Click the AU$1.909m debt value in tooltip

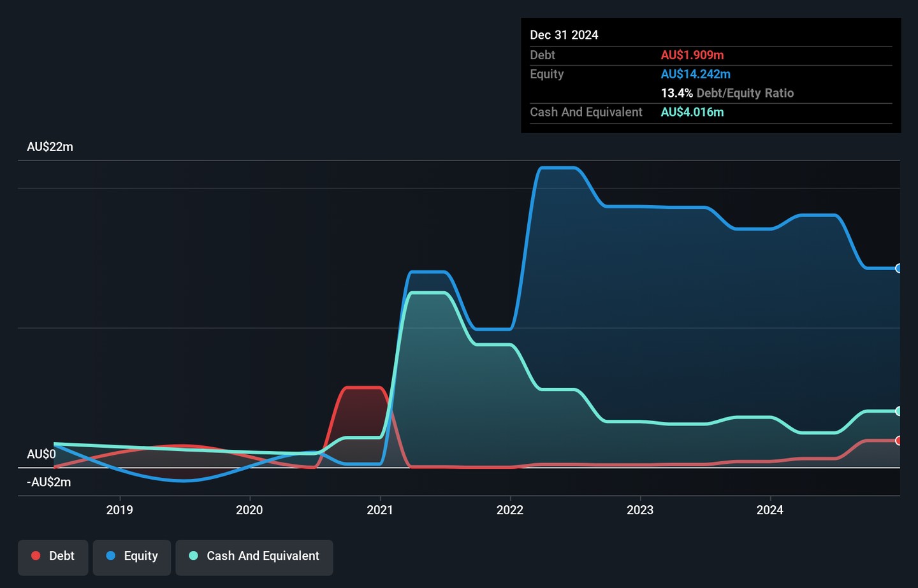(x=692, y=55)
